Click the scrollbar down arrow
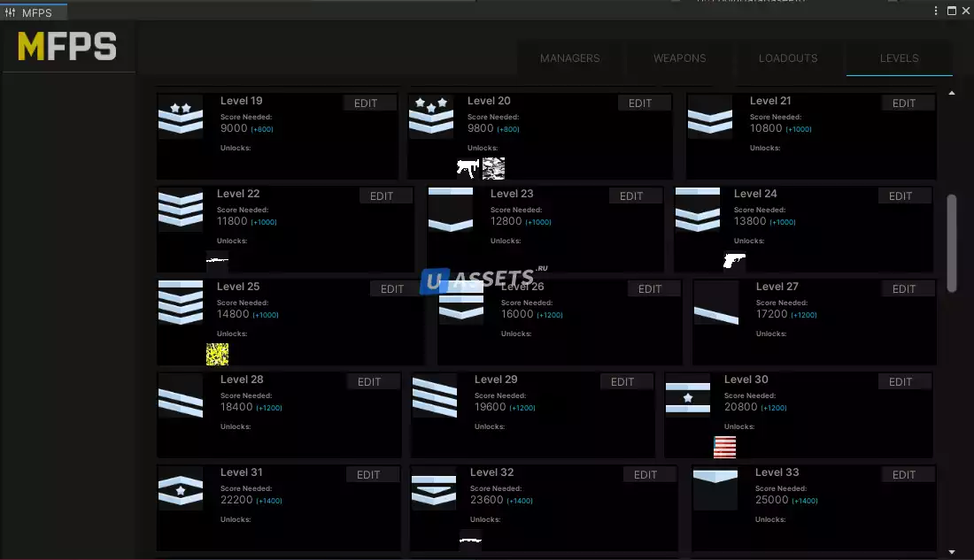974x560 pixels. [952, 552]
